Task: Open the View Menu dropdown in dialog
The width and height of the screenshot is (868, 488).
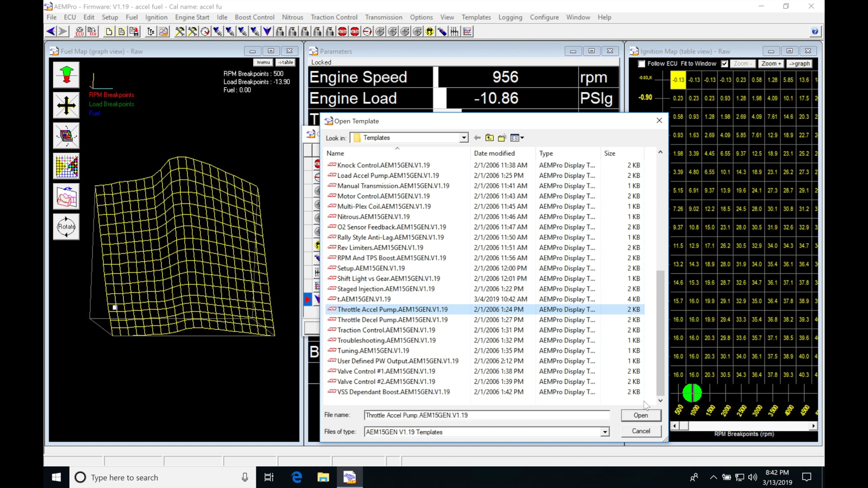Action: [517, 138]
